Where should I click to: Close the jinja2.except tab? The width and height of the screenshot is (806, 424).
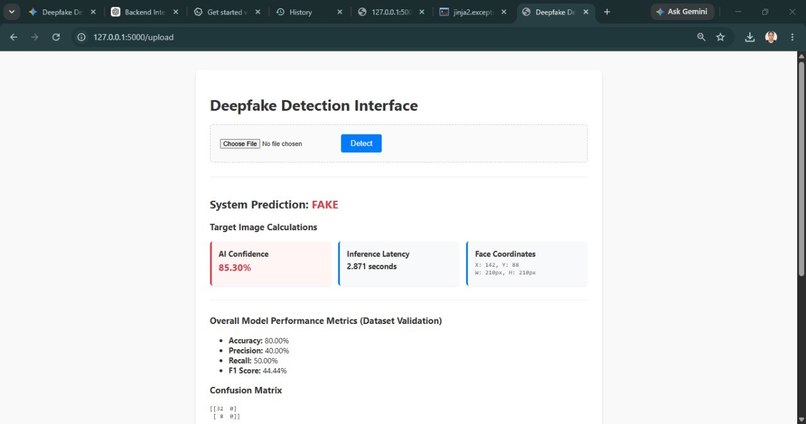[x=504, y=12]
